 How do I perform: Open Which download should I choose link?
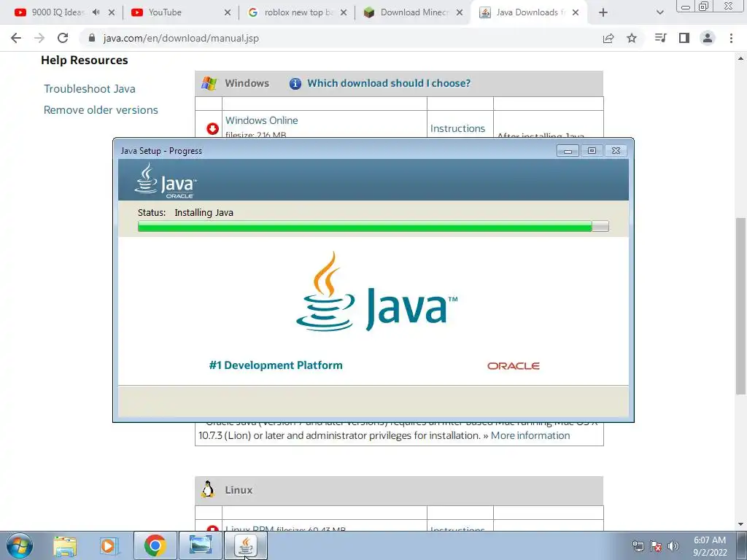[389, 83]
